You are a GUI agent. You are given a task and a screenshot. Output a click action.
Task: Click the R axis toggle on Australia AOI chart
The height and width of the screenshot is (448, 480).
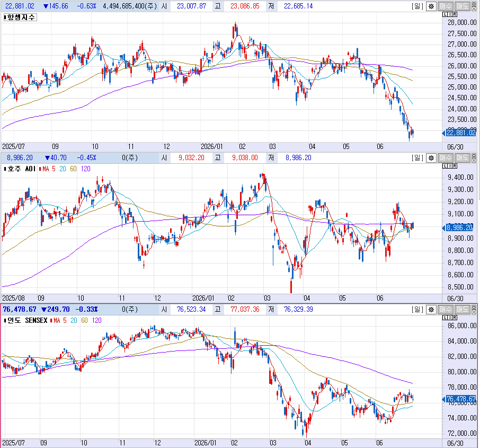coord(455,166)
